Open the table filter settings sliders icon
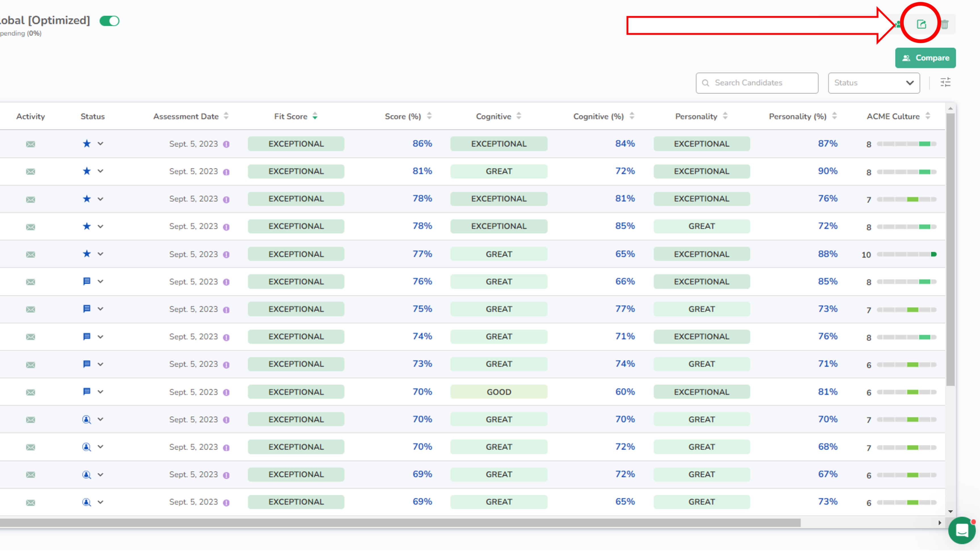This screenshot has width=980, height=551. click(945, 83)
